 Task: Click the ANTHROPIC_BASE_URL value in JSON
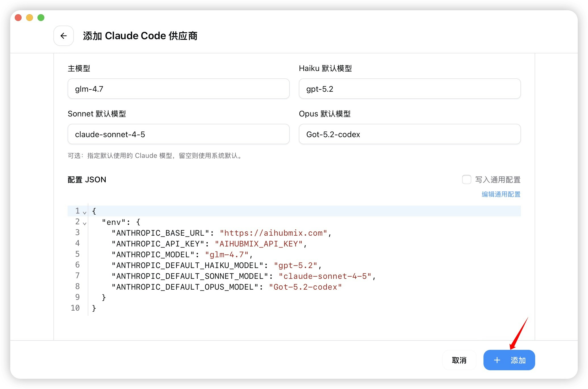coord(273,233)
